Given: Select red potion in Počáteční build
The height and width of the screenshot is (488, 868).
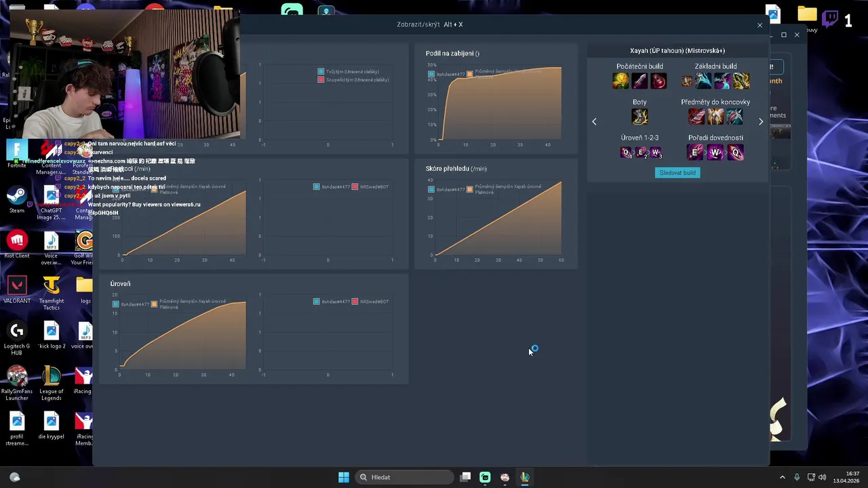Looking at the screenshot, I should [658, 81].
